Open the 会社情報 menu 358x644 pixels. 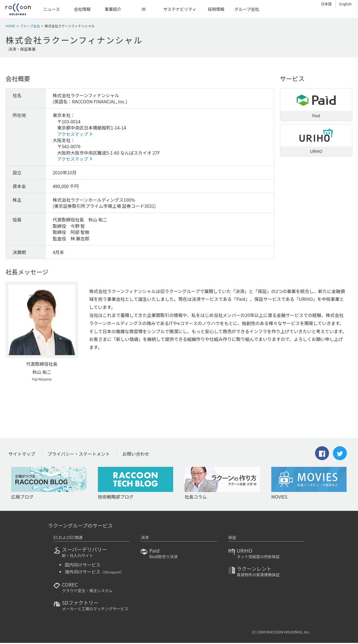tap(82, 9)
